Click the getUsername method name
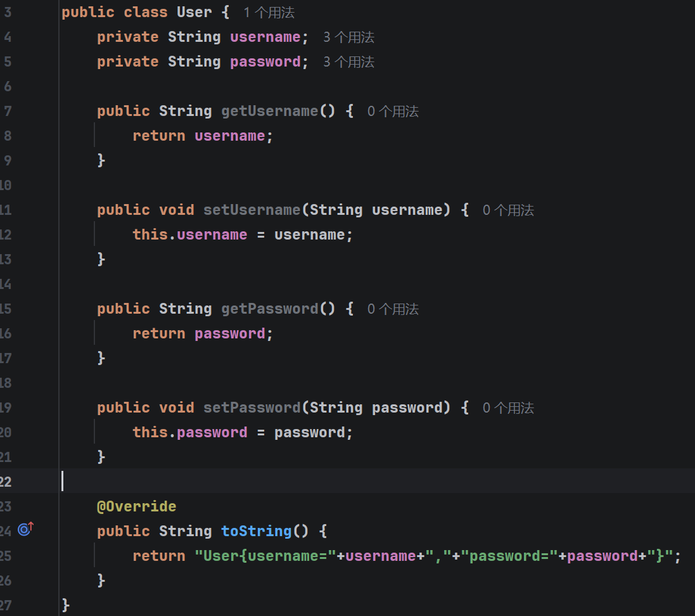 tap(269, 111)
